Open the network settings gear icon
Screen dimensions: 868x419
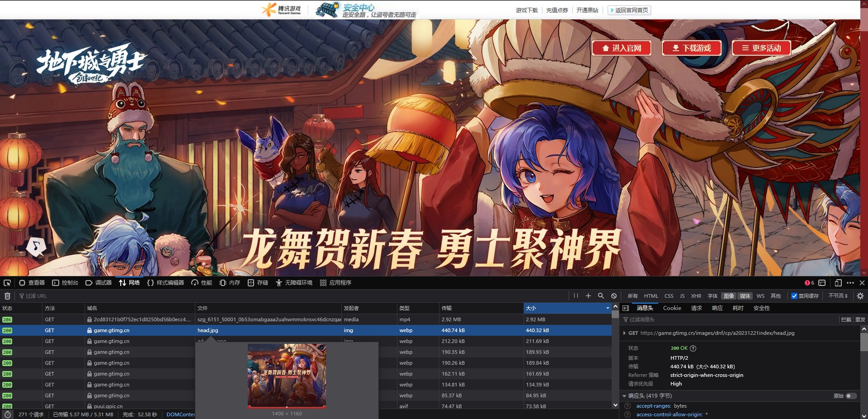tap(860, 295)
